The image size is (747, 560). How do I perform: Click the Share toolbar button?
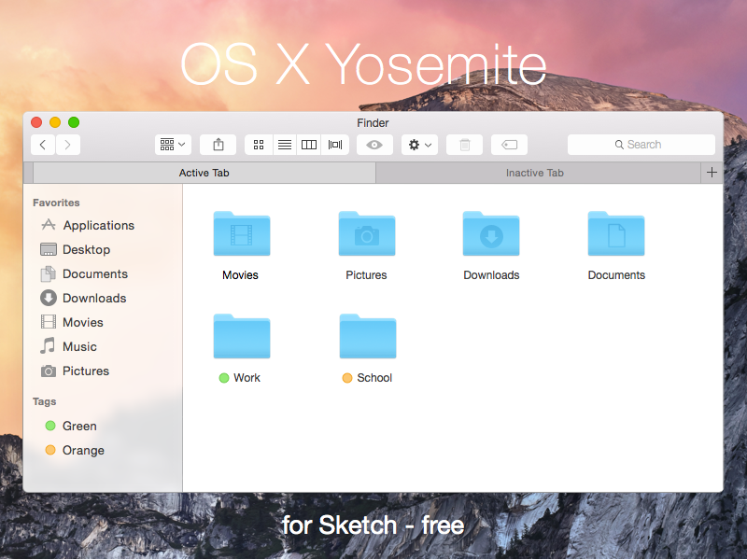pyautogui.click(x=218, y=145)
